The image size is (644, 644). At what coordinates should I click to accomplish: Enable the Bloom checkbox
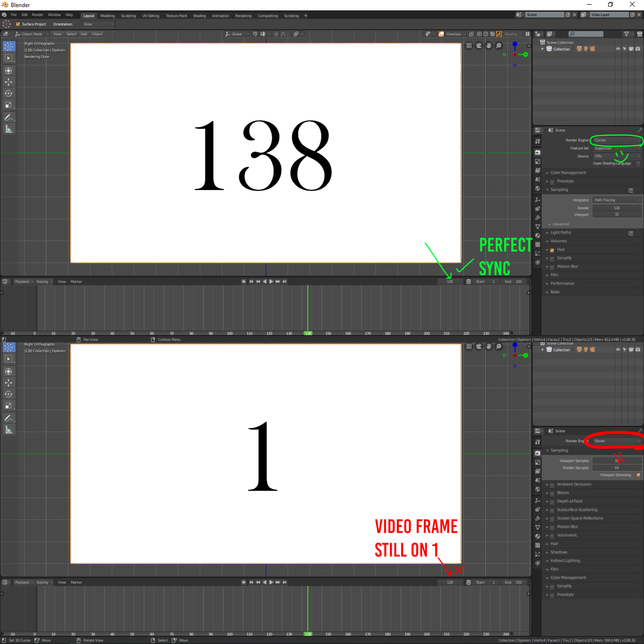552,493
